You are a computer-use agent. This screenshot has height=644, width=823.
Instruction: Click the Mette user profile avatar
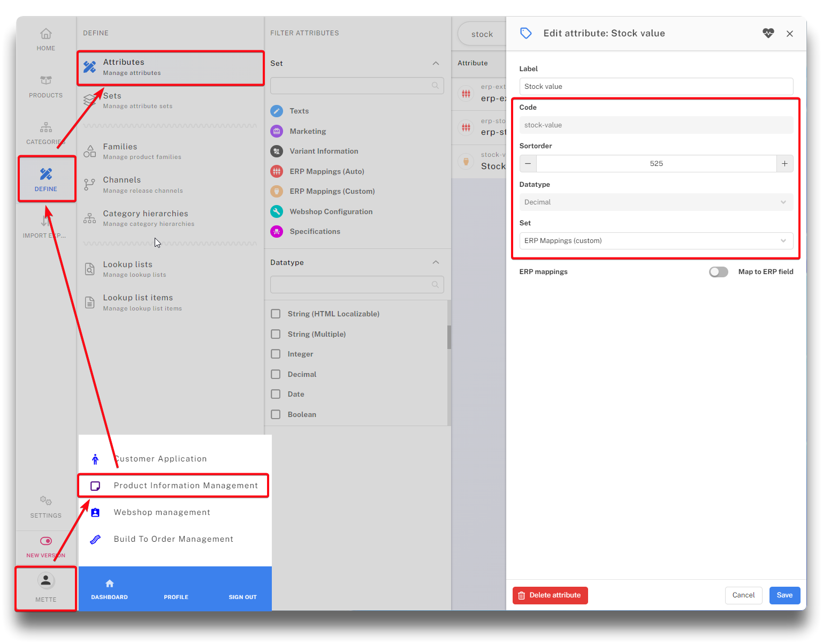[46, 580]
